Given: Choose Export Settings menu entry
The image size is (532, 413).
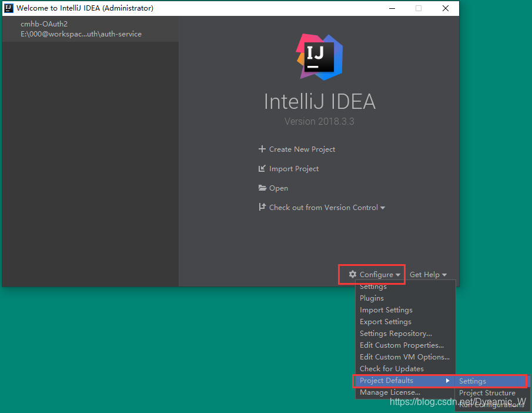Looking at the screenshot, I should pos(406,322).
